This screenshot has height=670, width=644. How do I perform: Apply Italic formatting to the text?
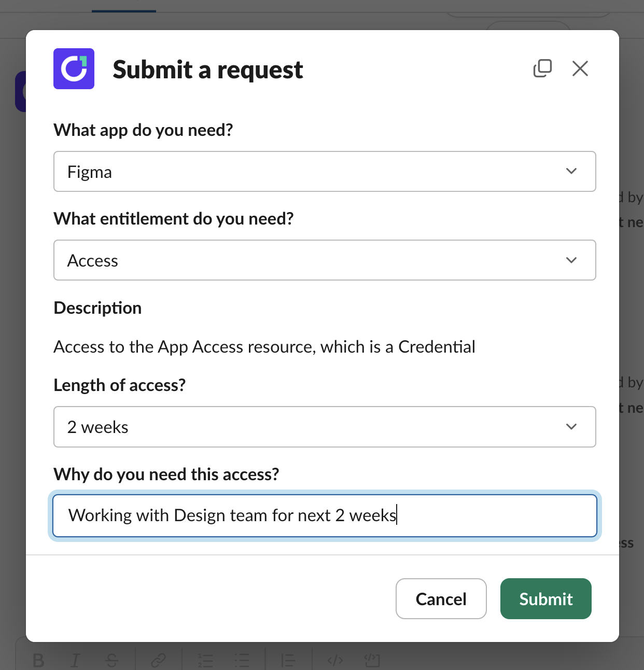coord(75,661)
